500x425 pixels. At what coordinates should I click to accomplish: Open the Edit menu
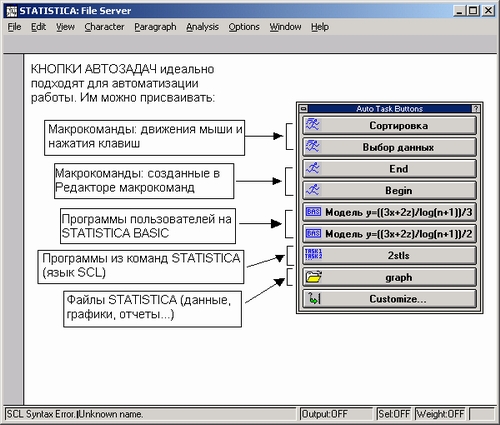[x=38, y=27]
